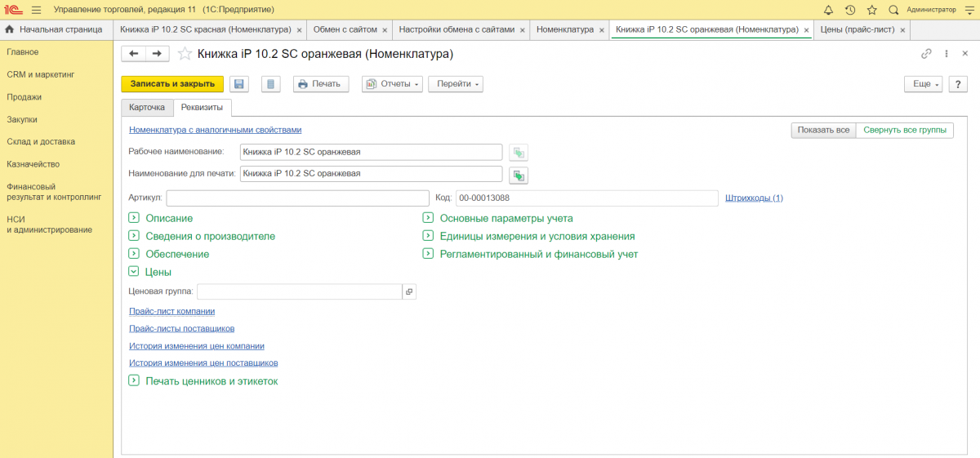Select the Реквизиты tab

coord(203,108)
